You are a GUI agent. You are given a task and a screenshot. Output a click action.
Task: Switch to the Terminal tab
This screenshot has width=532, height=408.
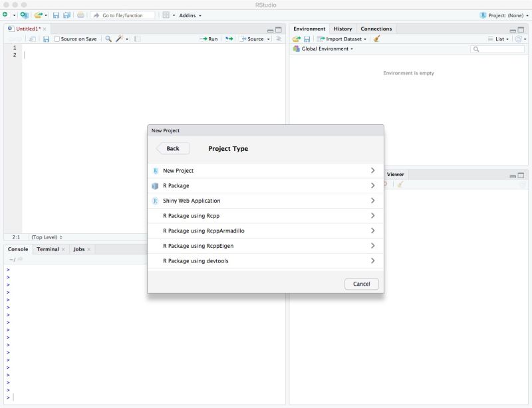(x=48, y=249)
